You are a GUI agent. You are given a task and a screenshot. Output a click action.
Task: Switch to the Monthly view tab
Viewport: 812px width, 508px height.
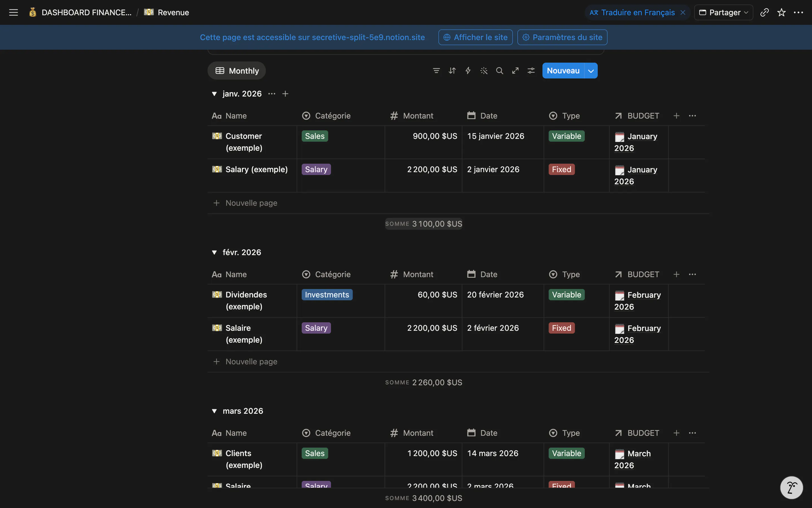point(237,71)
